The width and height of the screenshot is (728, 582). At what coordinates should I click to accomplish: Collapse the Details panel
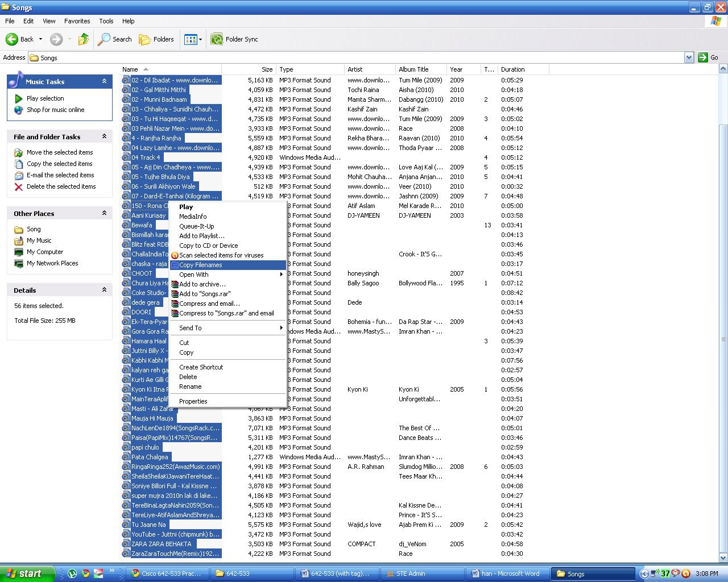click(x=104, y=290)
